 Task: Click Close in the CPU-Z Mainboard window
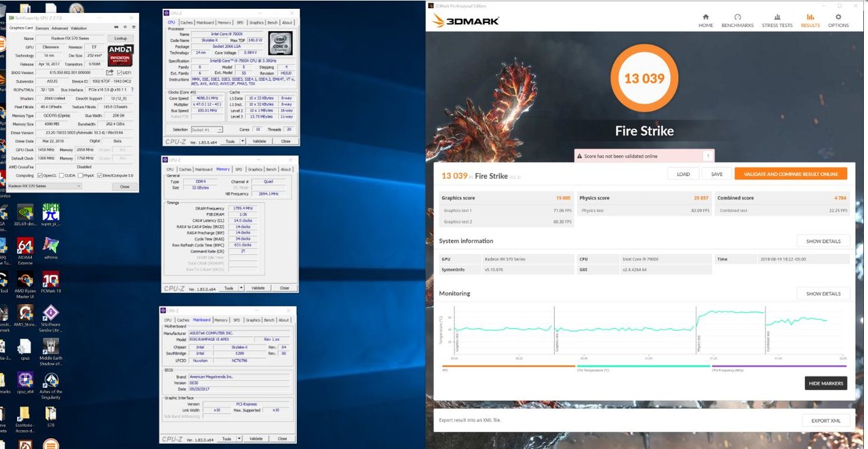[x=282, y=439]
